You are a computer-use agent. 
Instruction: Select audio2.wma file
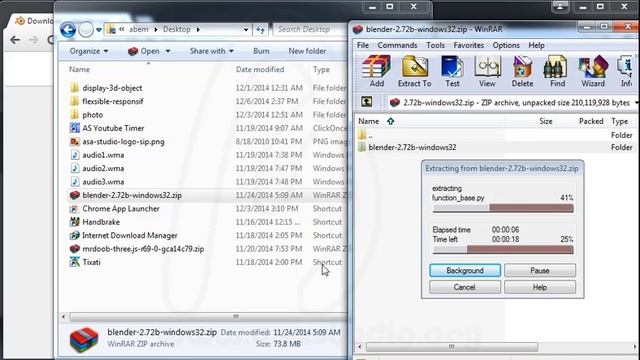[97, 169]
